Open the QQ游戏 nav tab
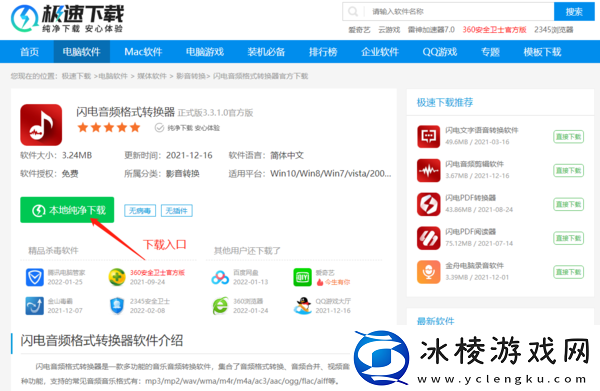The height and width of the screenshot is (391, 600). (440, 52)
